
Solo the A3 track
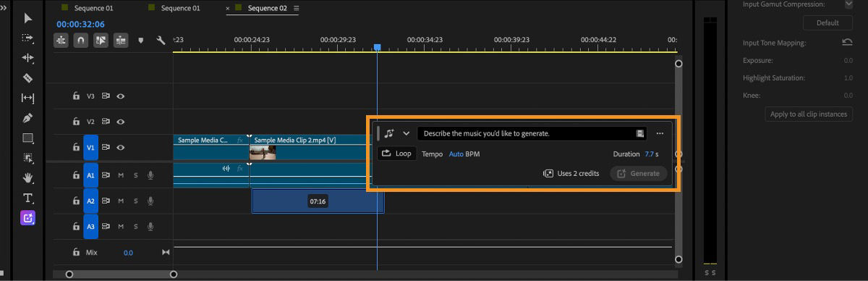point(135,227)
